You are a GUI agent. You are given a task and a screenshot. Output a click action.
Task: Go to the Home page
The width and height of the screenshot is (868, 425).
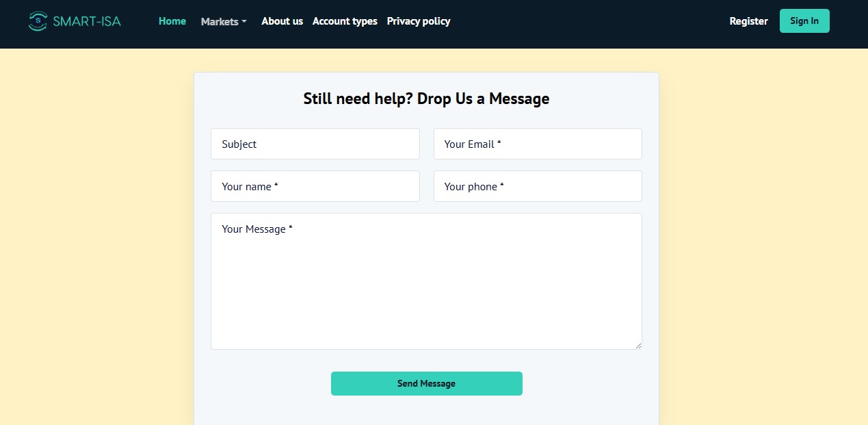pos(172,21)
